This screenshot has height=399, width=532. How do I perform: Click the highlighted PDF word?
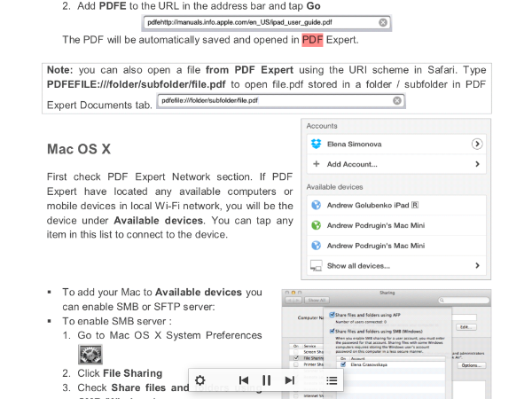click(312, 40)
